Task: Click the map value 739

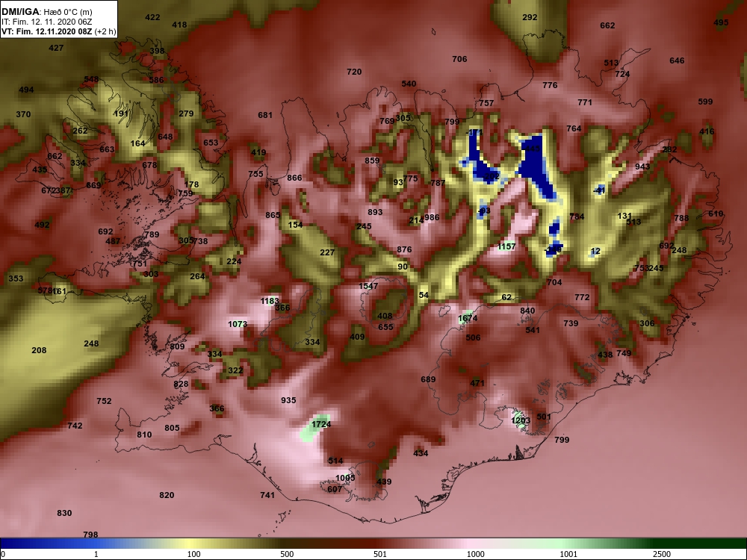Action: pyautogui.click(x=571, y=323)
